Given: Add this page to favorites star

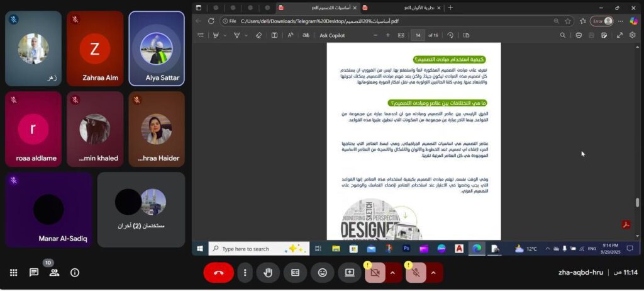Looking at the screenshot, I should (568, 21).
